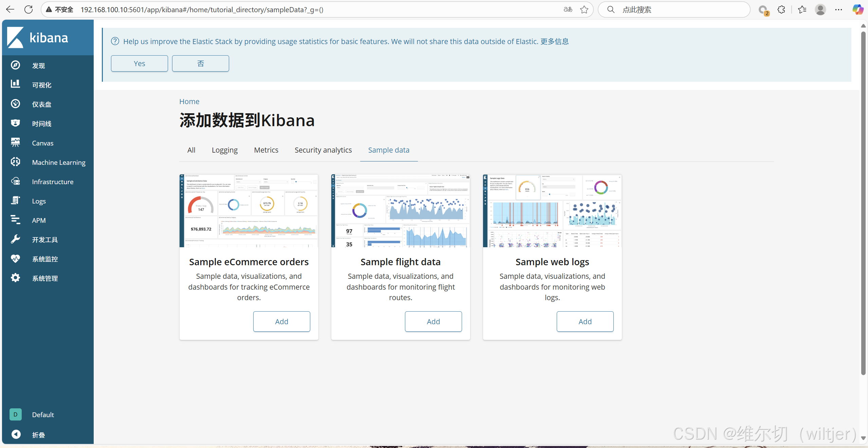Open the Dev Tools wrench icon
The height and width of the screenshot is (448, 868).
[x=15, y=239]
